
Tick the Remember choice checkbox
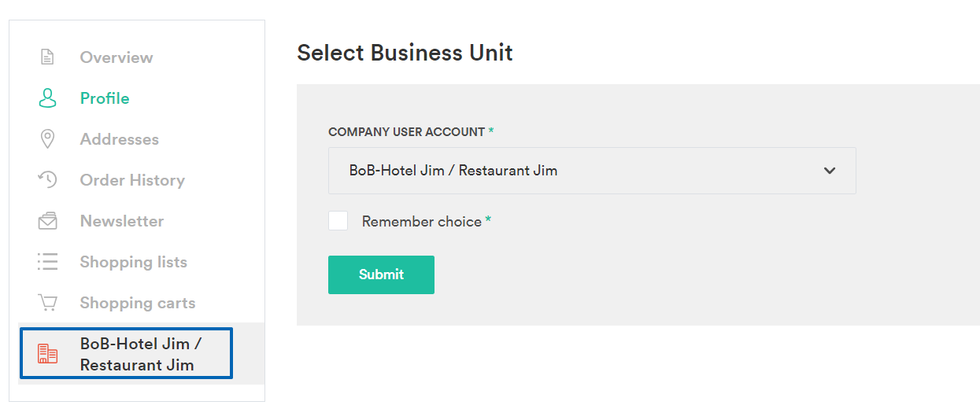(x=338, y=221)
